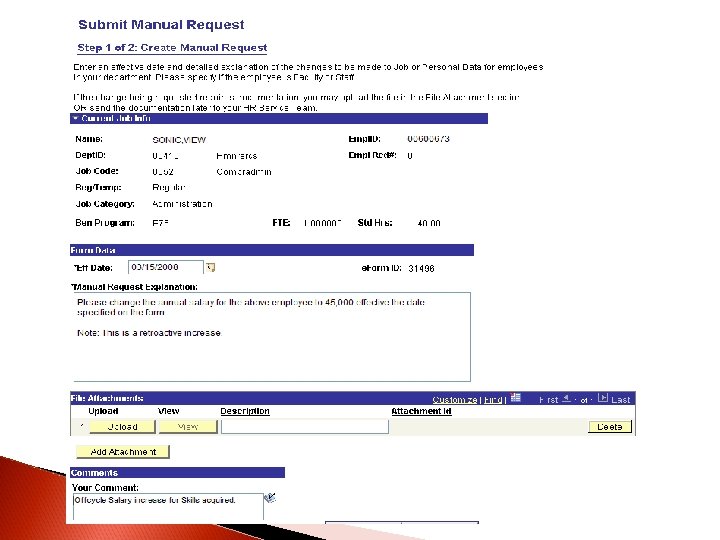Click the Std Hrs value 40.00
The image size is (720, 540).
click(x=429, y=223)
